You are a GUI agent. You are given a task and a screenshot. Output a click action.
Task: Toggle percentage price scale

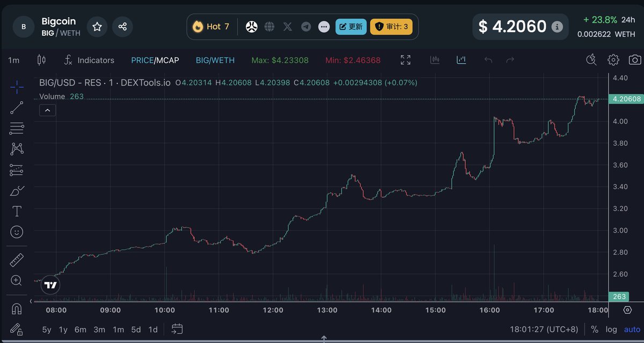coord(595,329)
